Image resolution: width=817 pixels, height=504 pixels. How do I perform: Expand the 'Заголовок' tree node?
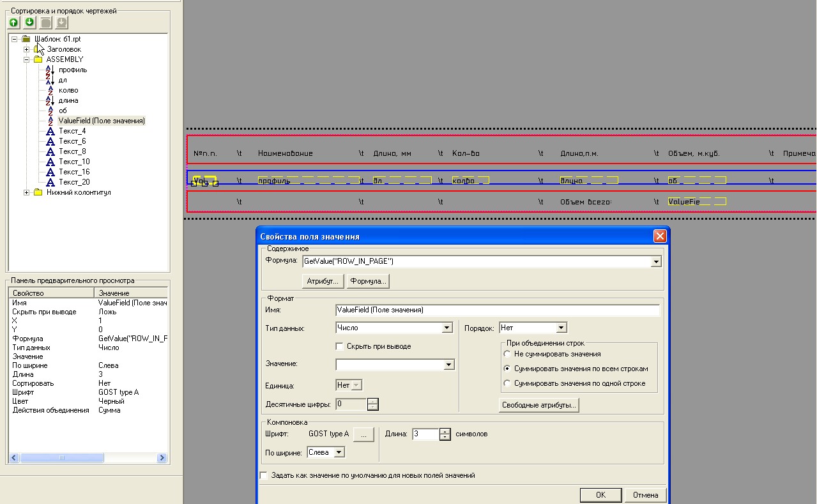pos(27,49)
